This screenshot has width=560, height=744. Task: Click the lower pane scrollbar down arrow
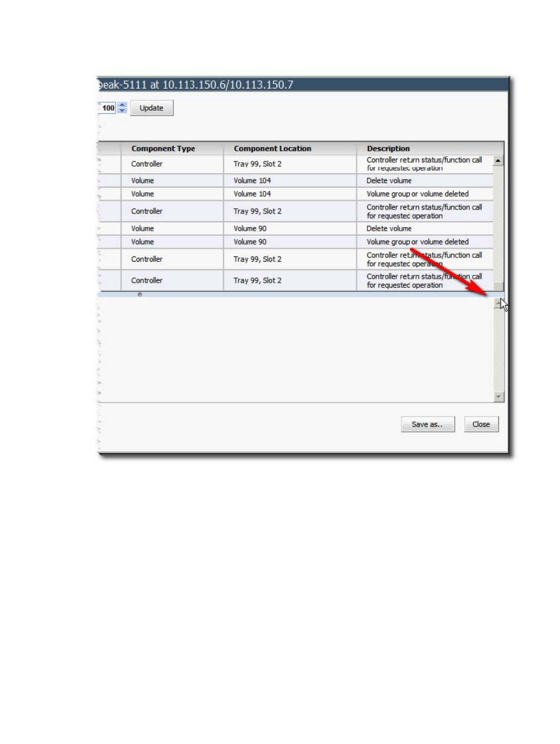[x=498, y=397]
